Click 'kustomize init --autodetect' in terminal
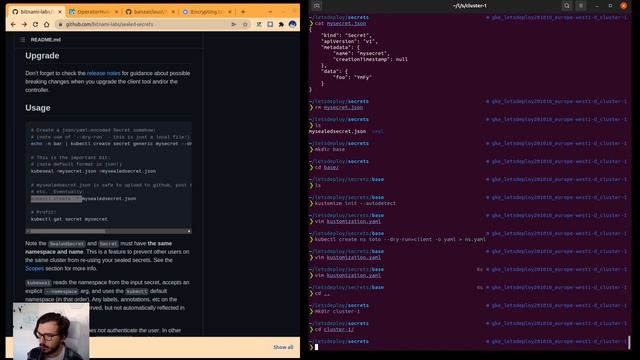The width and height of the screenshot is (640, 360). click(355, 203)
